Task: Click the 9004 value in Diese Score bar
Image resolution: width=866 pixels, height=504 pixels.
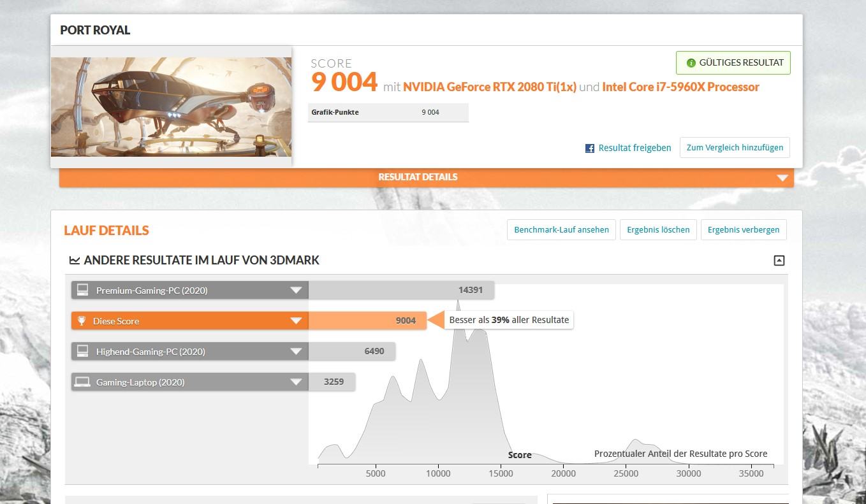Action: click(406, 320)
